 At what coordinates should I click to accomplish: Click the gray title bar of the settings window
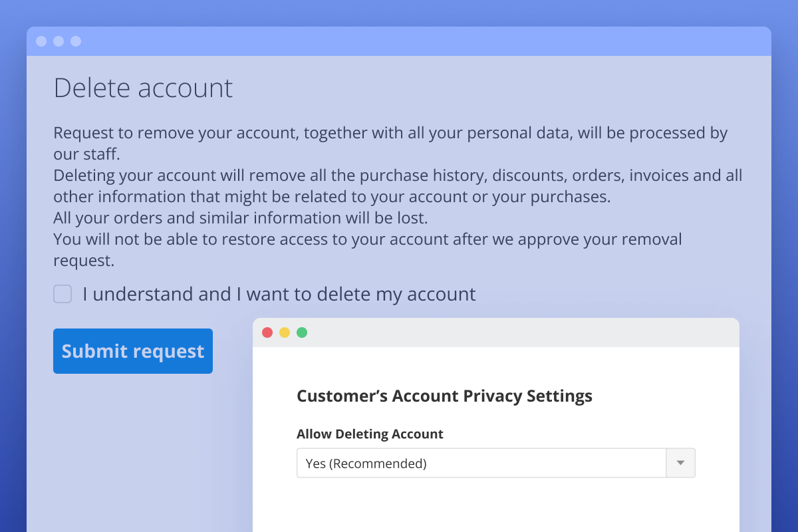click(x=519, y=332)
